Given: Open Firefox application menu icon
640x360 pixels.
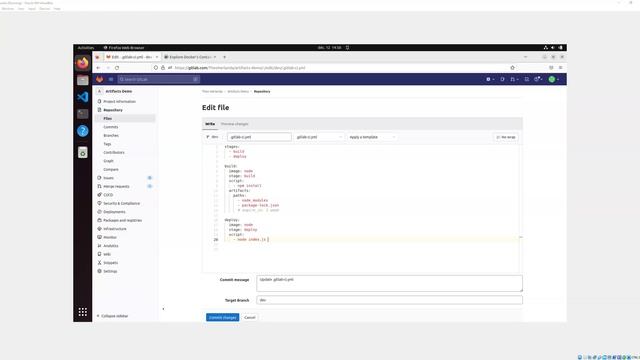Looking at the screenshot, I should [561, 68].
